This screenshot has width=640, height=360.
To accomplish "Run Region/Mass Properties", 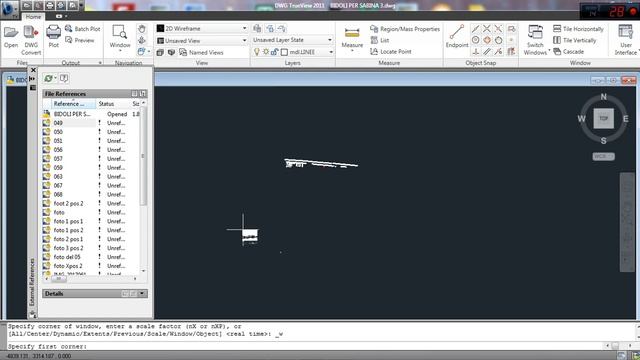I will (405, 29).
